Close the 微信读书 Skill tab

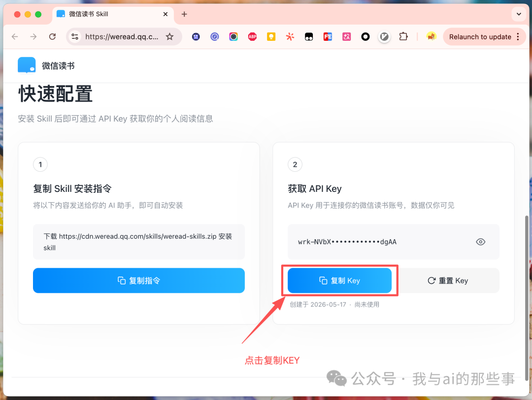tap(165, 14)
